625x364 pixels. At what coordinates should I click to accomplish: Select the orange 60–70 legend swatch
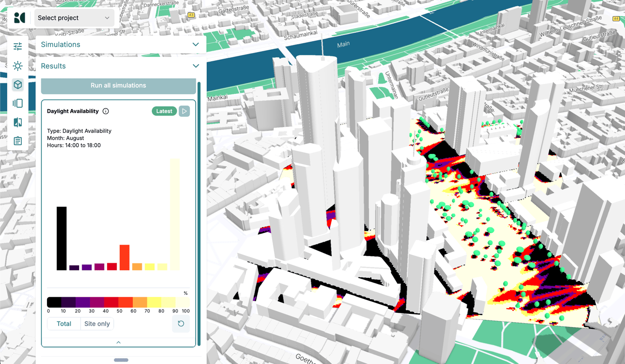point(140,302)
